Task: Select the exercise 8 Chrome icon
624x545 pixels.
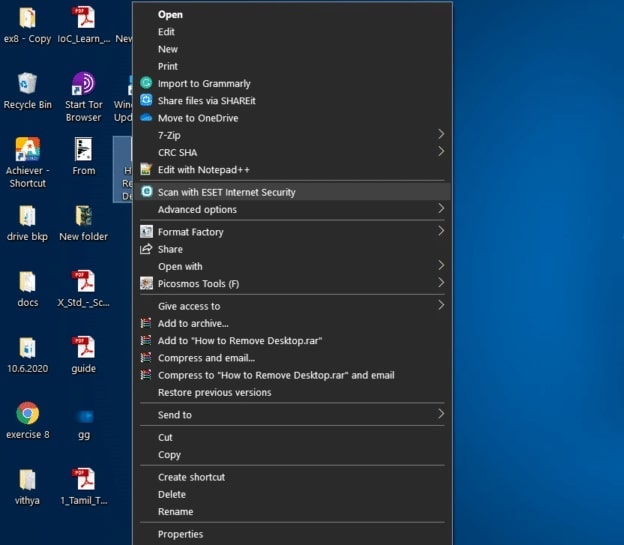Action: coord(27,413)
